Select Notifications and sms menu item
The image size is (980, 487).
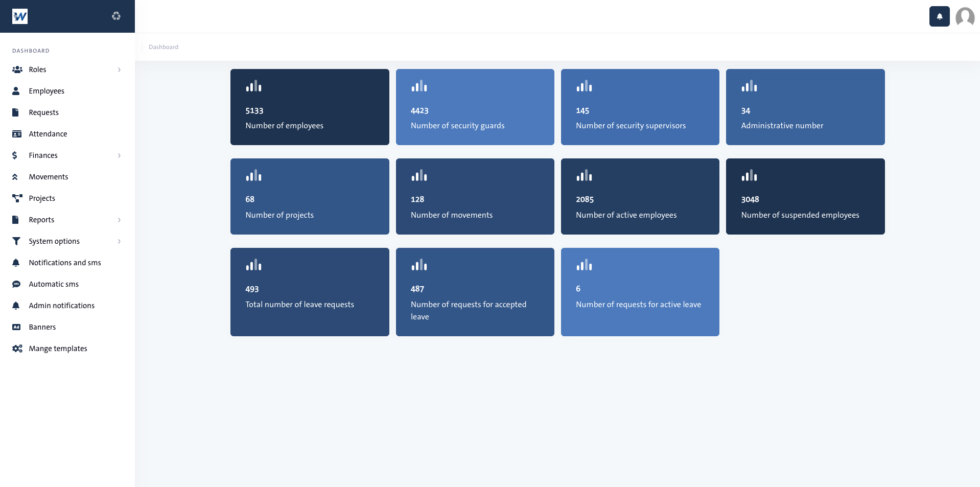coord(65,263)
